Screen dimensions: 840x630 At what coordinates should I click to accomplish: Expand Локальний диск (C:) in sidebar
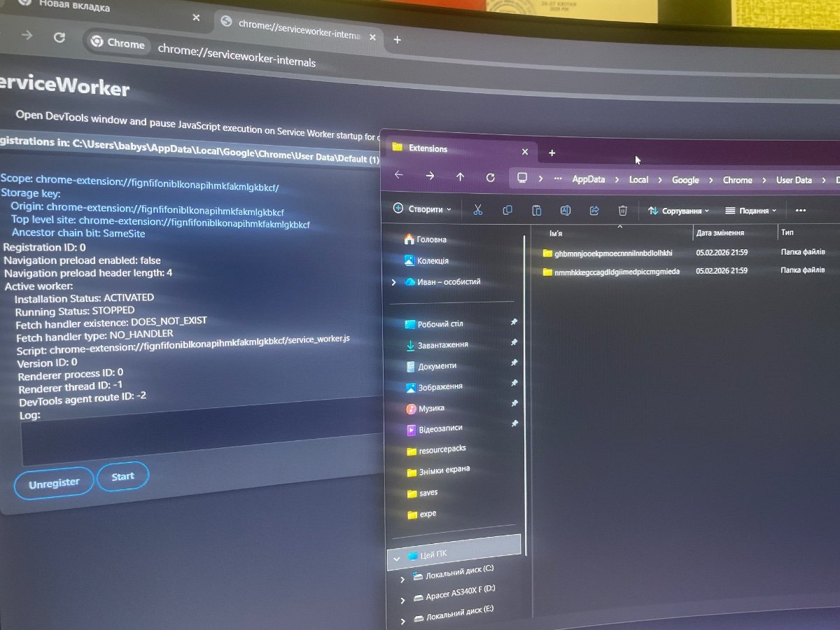coord(402,580)
